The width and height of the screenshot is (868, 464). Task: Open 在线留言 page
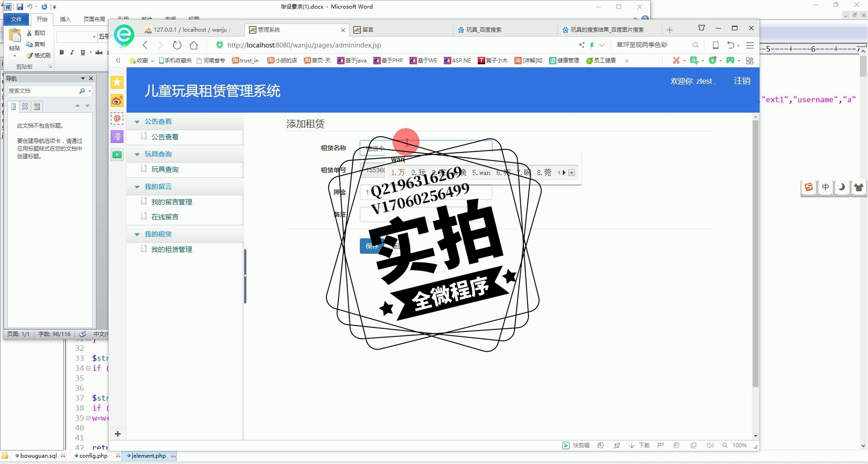(x=165, y=217)
